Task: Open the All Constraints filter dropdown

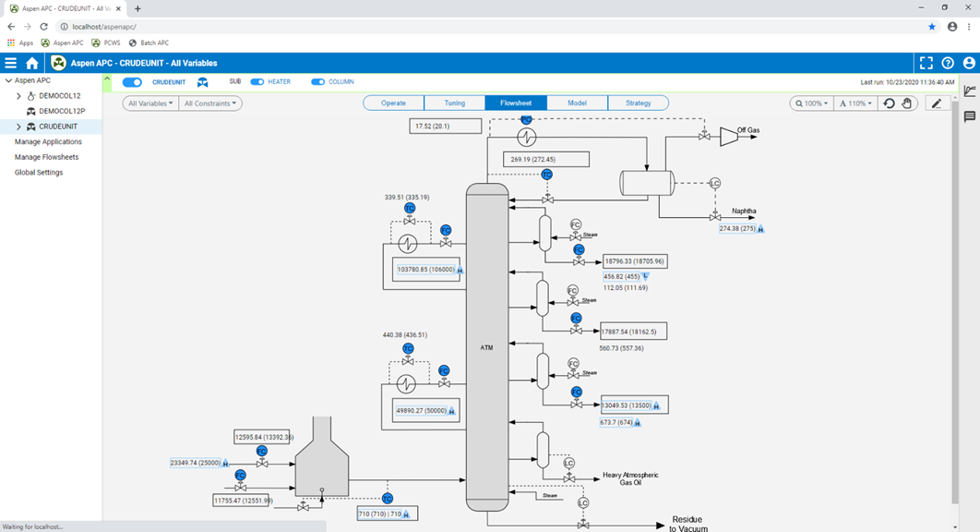Action: pyautogui.click(x=210, y=103)
